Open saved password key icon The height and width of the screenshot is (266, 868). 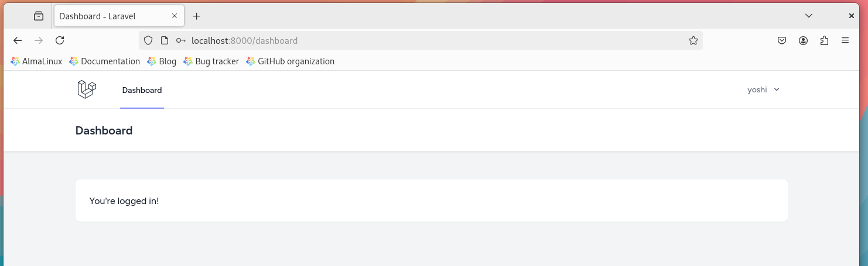181,40
